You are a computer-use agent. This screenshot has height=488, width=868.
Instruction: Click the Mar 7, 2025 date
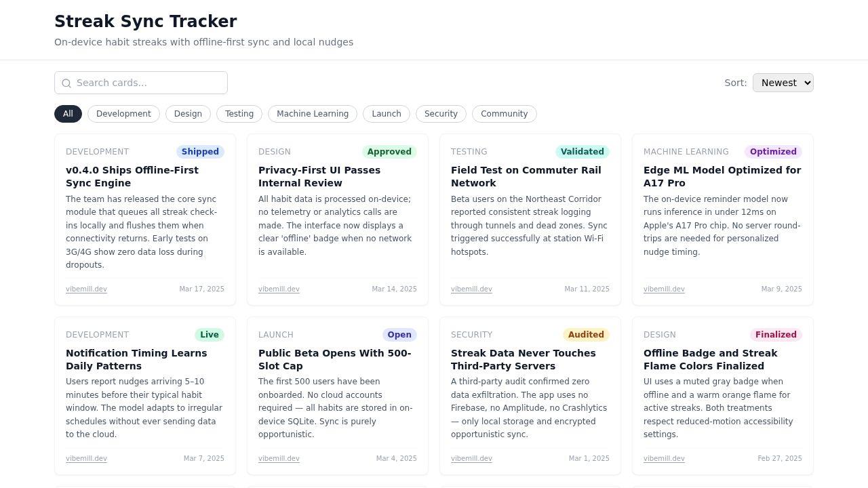click(203, 459)
